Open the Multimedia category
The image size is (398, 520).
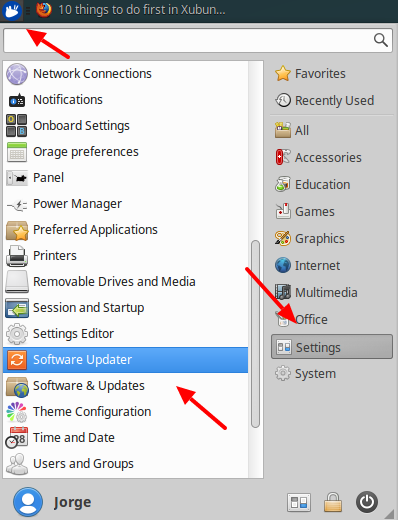point(316,292)
